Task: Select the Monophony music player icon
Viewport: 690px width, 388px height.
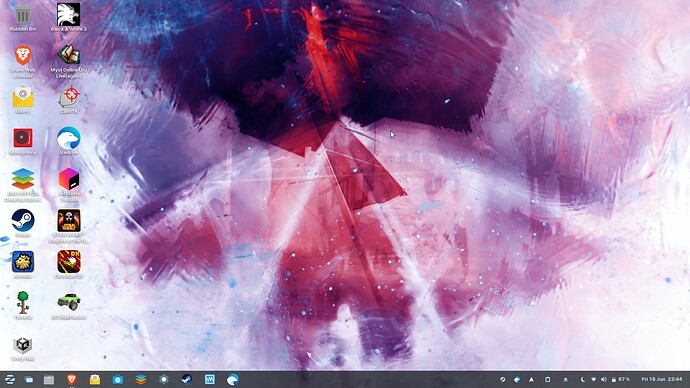Action: pyautogui.click(x=23, y=141)
